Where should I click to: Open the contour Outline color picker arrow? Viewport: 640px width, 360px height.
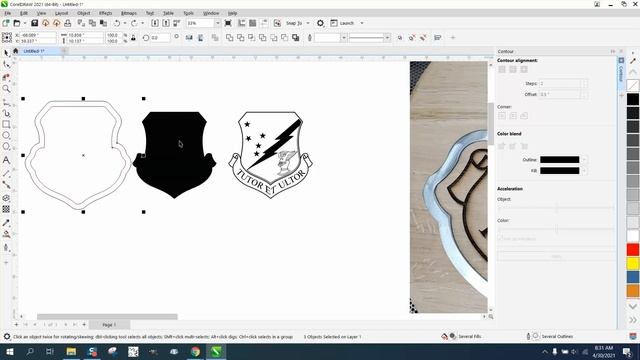click(584, 160)
